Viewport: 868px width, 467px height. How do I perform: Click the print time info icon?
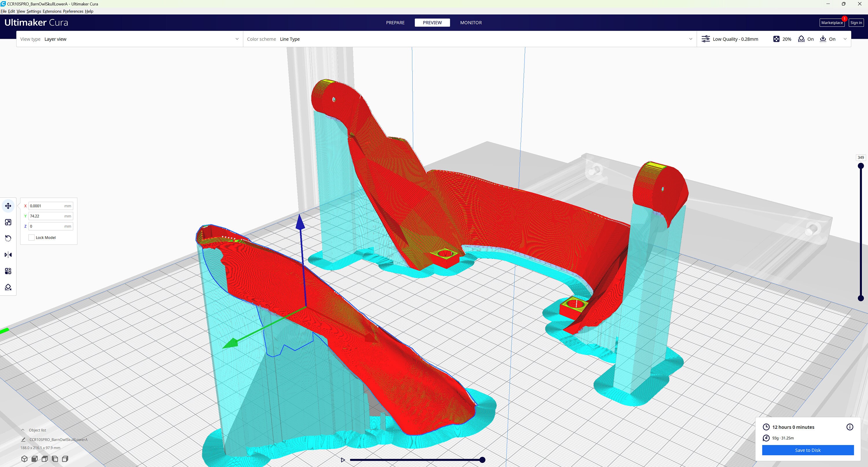(x=850, y=427)
